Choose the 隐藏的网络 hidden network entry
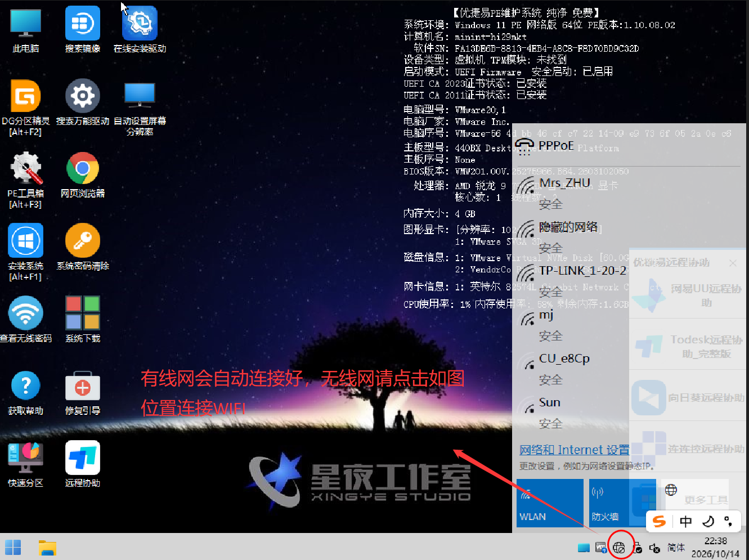749x560 pixels. (x=571, y=237)
